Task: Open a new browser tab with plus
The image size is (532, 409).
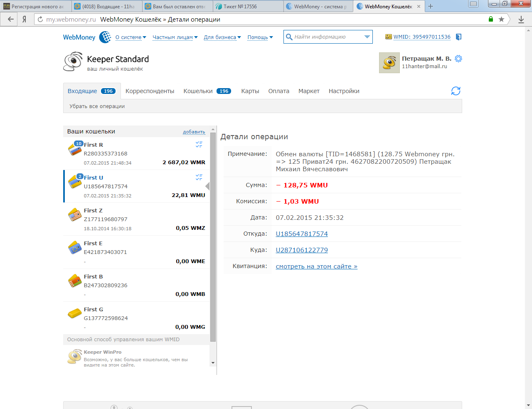Action: [431, 6]
